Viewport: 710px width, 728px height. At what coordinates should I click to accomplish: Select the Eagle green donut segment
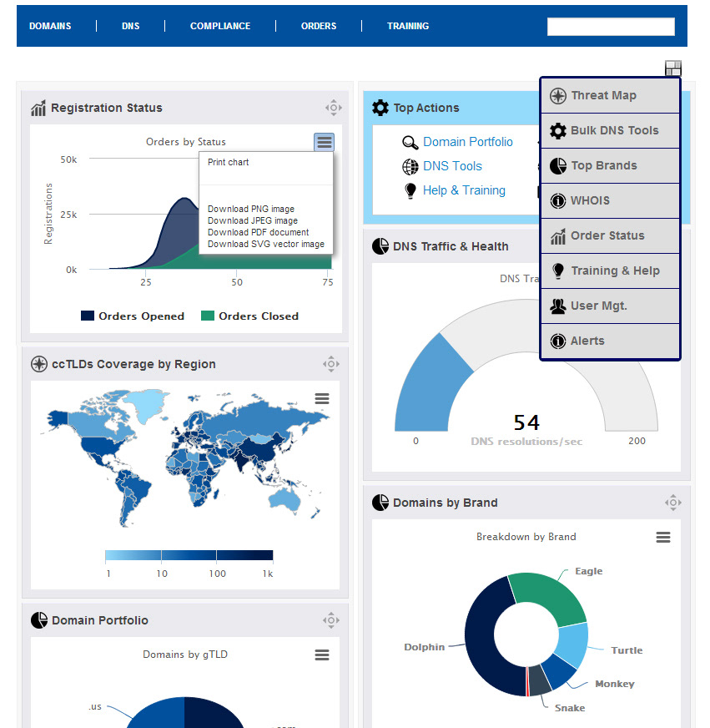coord(550,596)
